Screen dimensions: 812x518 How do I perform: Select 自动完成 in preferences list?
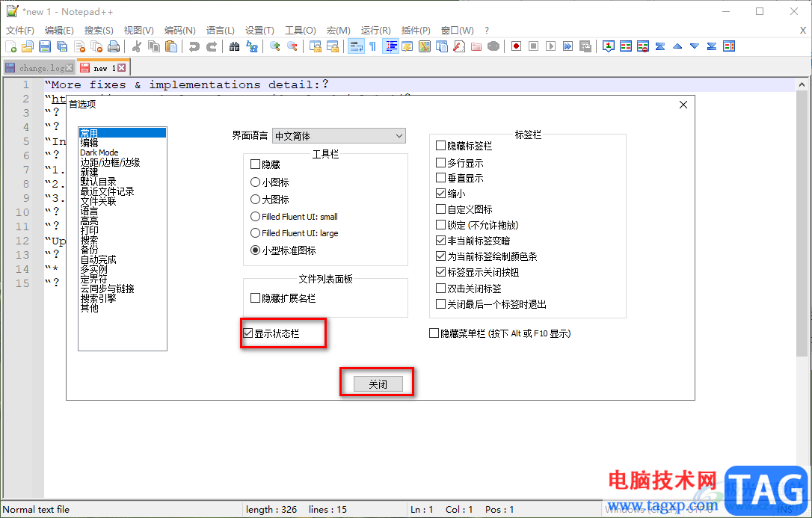tap(98, 259)
